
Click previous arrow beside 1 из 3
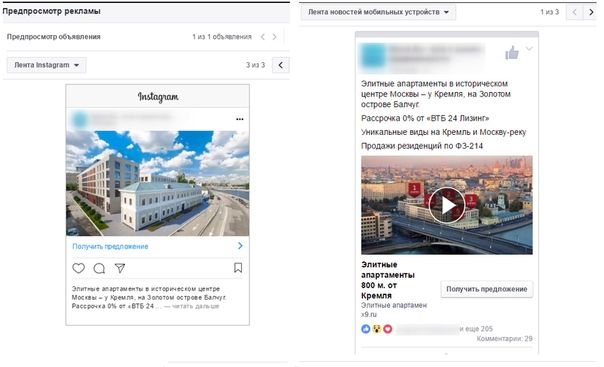574,12
